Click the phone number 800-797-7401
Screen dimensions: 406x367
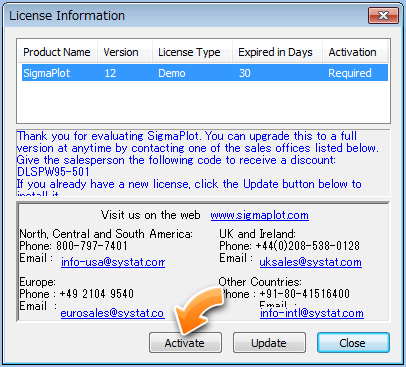pyautogui.click(x=92, y=246)
